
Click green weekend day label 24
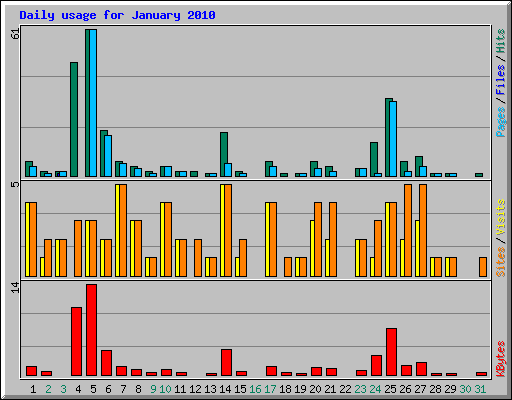[375, 389]
